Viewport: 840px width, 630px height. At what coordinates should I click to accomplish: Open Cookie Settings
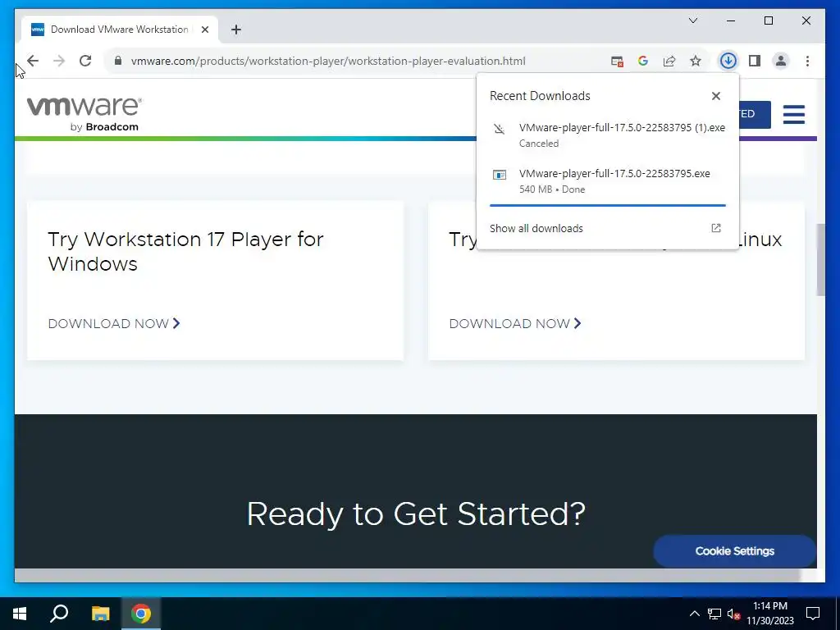pyautogui.click(x=734, y=551)
